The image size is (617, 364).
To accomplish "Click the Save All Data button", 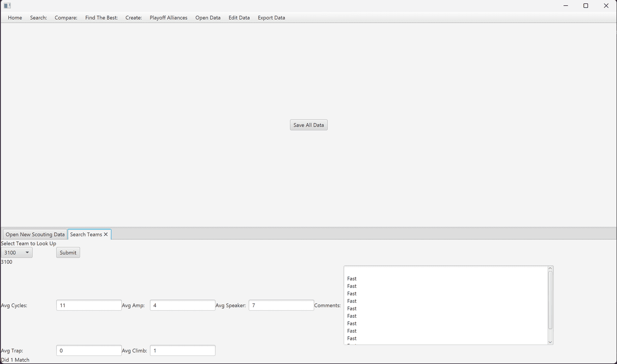I will pyautogui.click(x=308, y=125).
